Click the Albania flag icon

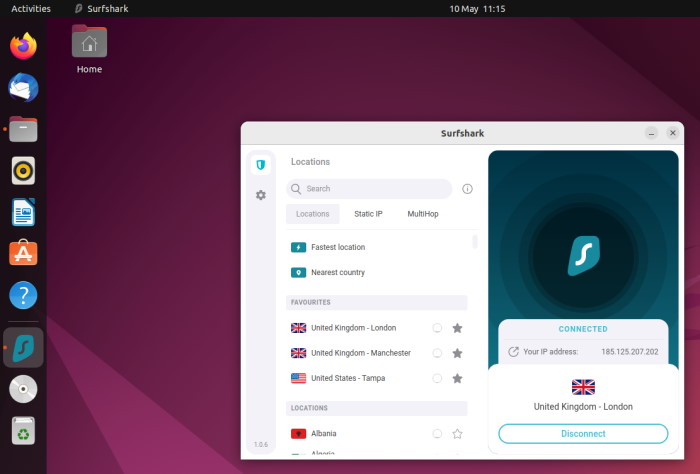(x=298, y=433)
